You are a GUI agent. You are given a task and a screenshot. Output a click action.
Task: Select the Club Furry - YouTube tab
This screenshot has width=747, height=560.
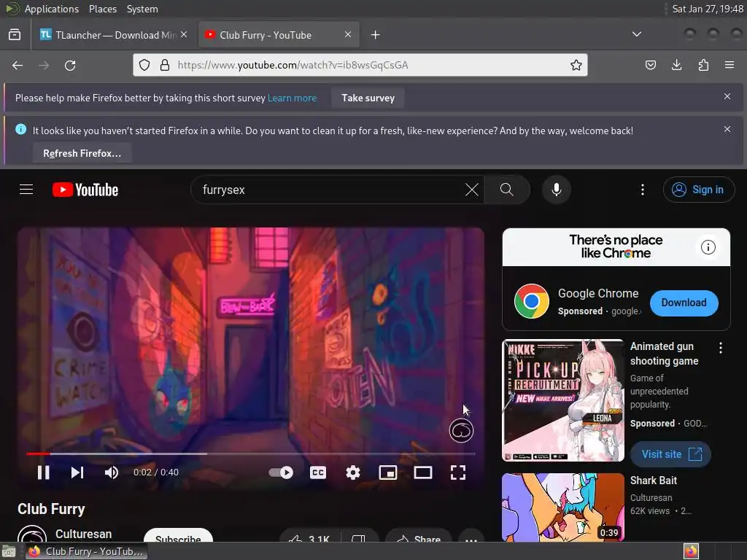(x=279, y=35)
